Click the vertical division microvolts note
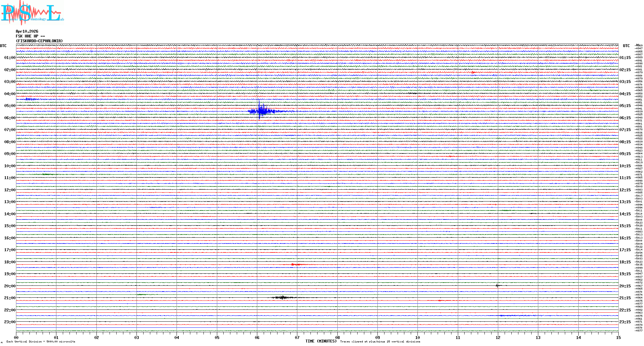Screen dimensions: 644x346 [x=41, y=342]
